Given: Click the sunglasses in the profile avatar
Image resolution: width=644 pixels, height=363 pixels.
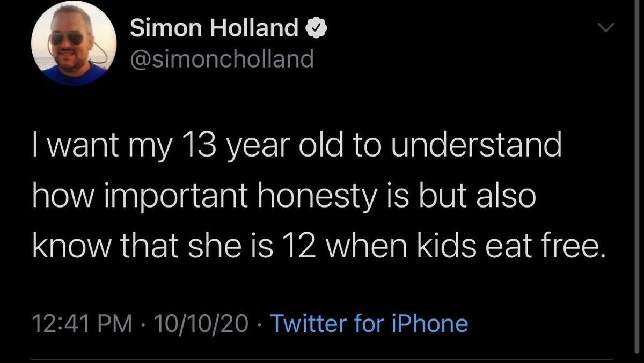Looking at the screenshot, I should point(67,38).
